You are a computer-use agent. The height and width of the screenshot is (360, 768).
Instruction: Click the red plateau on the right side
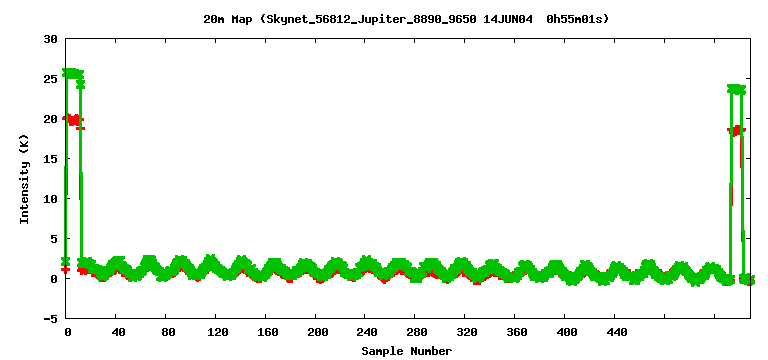click(736, 131)
